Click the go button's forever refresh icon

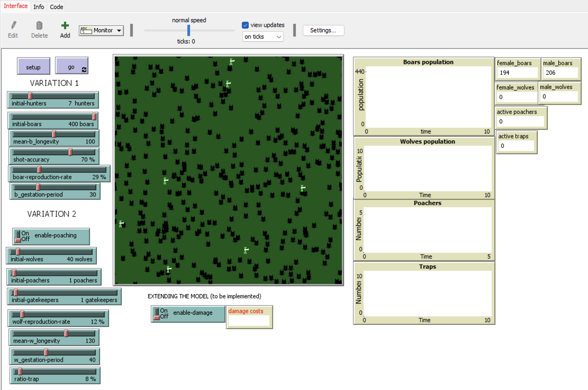coord(84,70)
